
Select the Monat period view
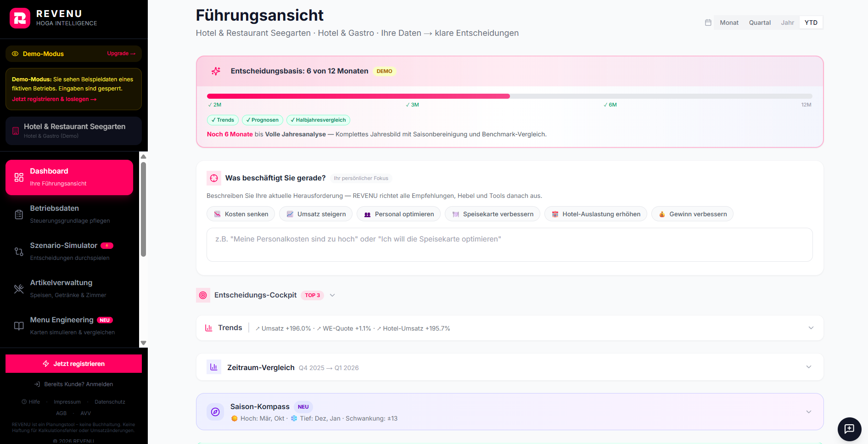(x=729, y=22)
